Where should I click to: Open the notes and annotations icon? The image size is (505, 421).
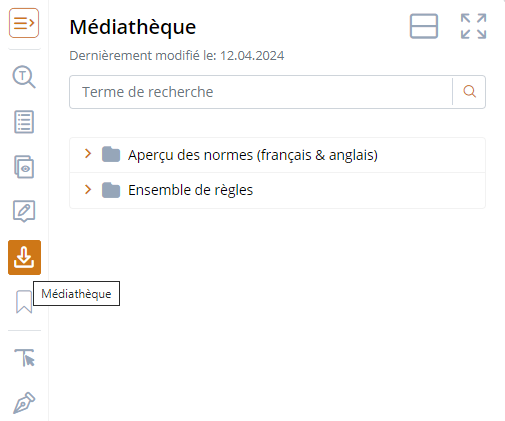point(24,211)
